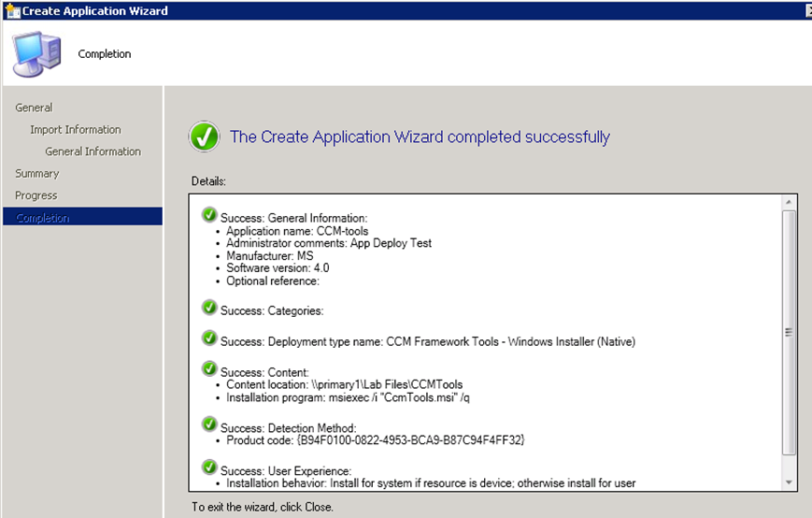Click Software version: 4.0 line
Viewport: 812px width, 518px height.
pyautogui.click(x=278, y=268)
